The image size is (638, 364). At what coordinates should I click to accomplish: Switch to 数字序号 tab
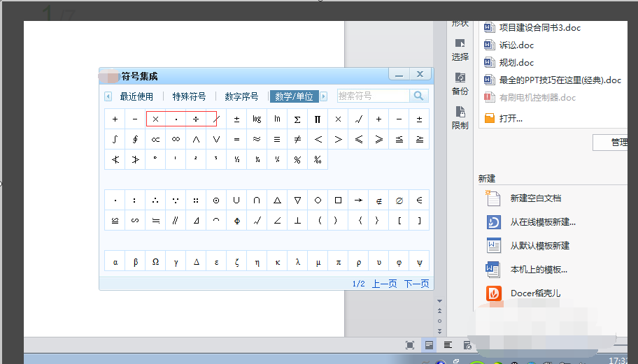[x=241, y=96]
